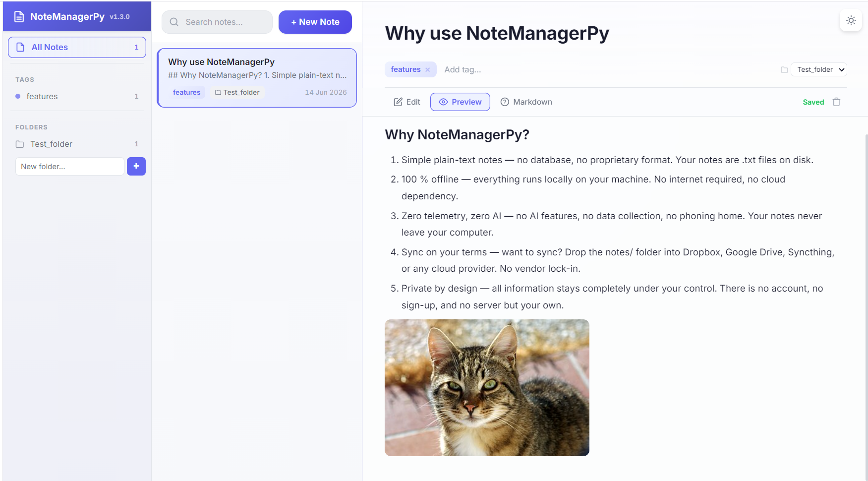Viewport: 868px width, 481px height.
Task: Focus the New folder name input
Action: (69, 166)
